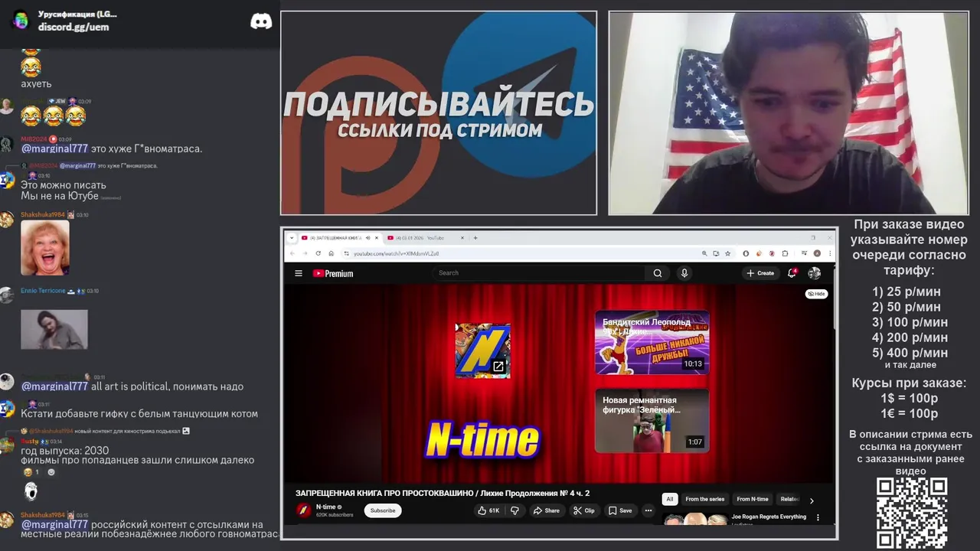This screenshot has width=980, height=551.
Task: Click the 'год выпуска: 2030' message
Action: [65, 451]
